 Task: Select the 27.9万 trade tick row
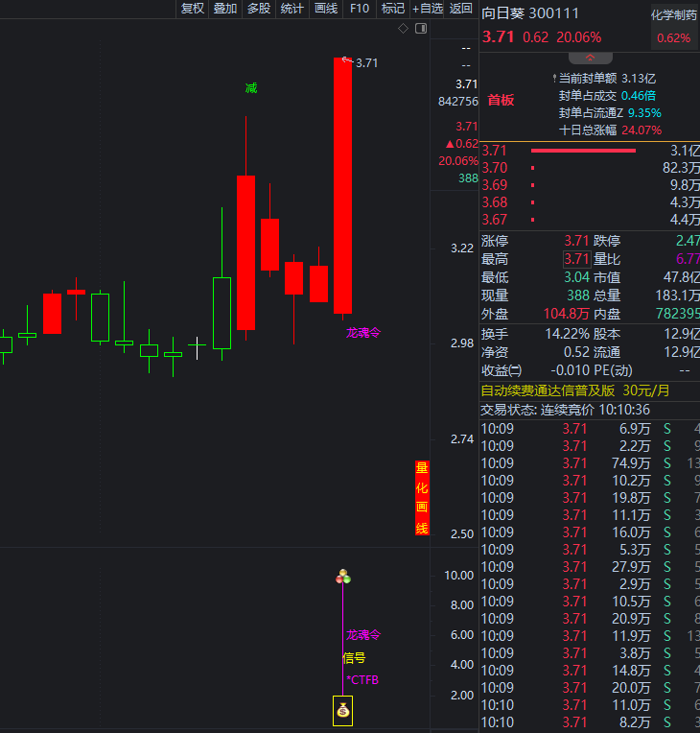pos(590,567)
